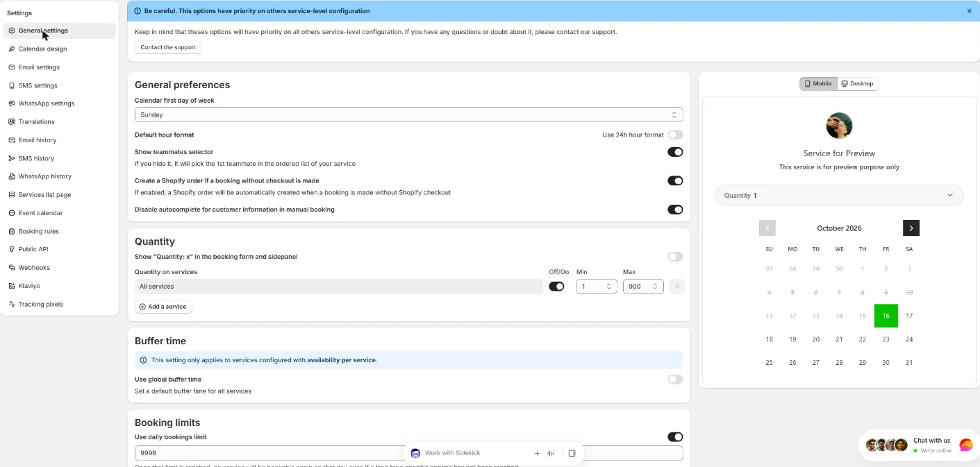This screenshot has width=980, height=467.
Task: Enable the Use global buffer time toggle
Action: (675, 380)
